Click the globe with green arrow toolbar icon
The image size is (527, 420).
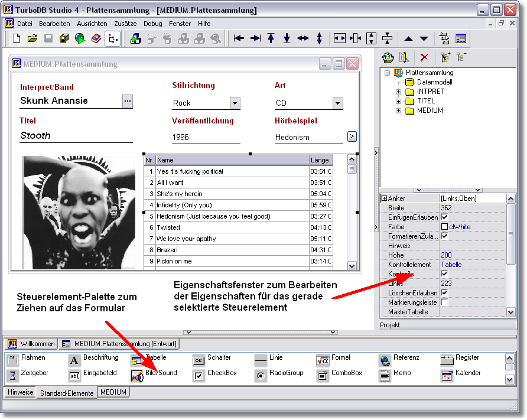coord(80,38)
